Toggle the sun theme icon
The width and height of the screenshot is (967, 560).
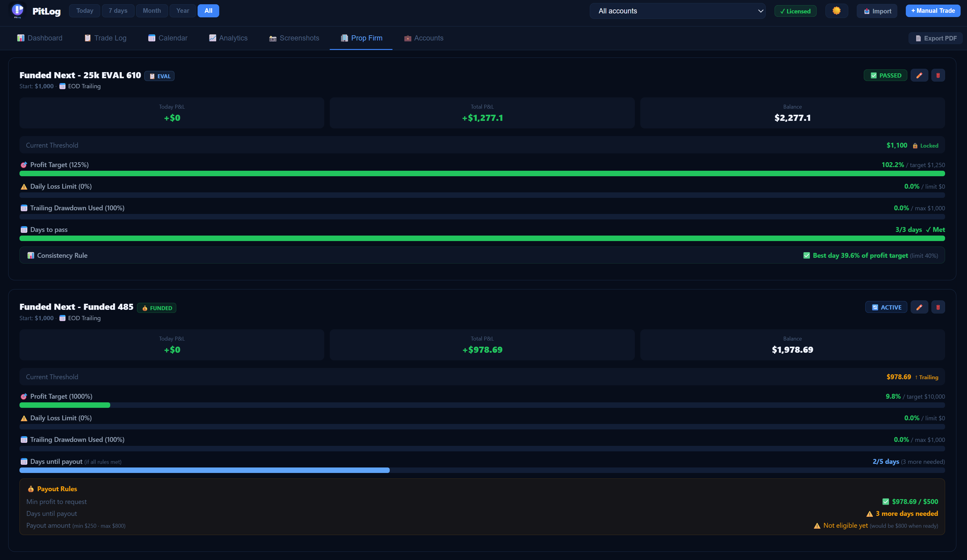836,11
